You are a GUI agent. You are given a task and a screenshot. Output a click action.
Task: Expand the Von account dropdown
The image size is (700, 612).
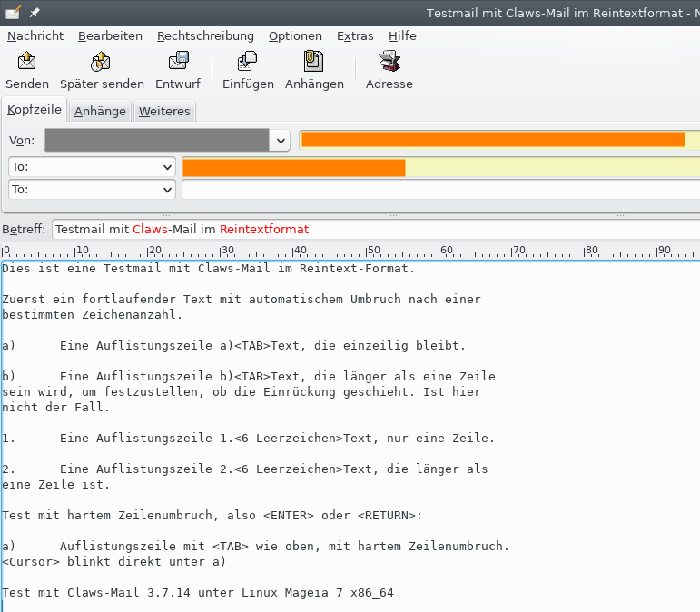coord(281,141)
